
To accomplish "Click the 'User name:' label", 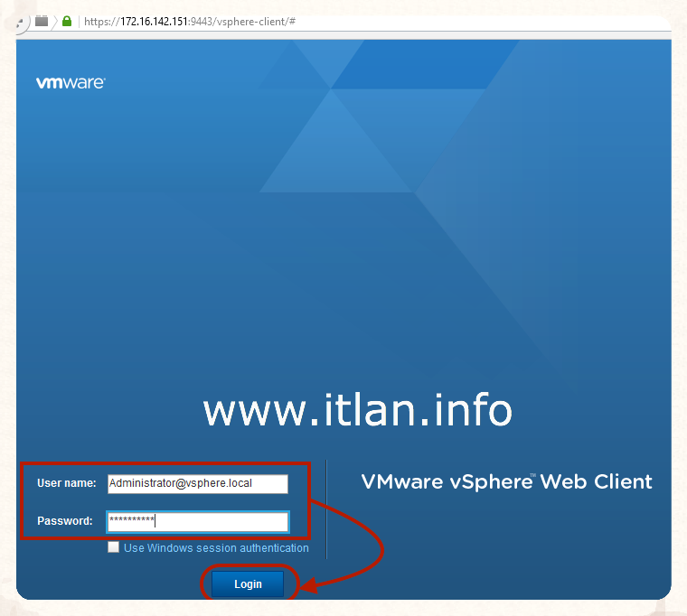I will tap(66, 484).
